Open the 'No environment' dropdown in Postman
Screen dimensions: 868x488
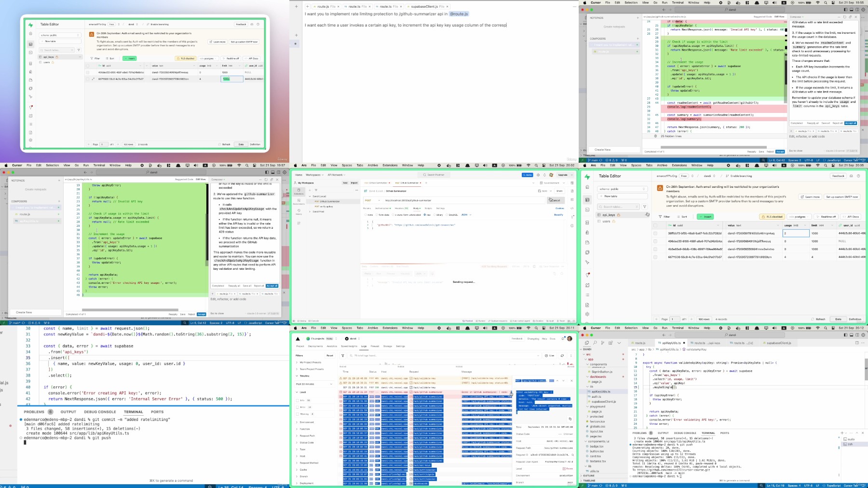click(x=552, y=183)
